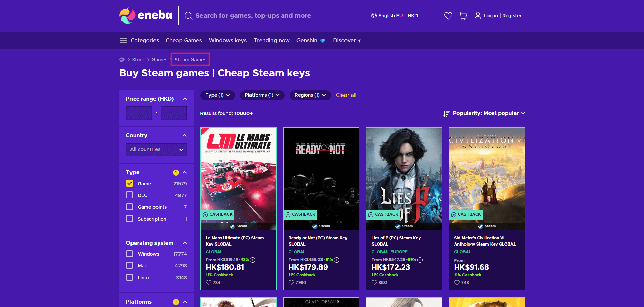Viewport: 644px width, 307px height.
Task: Collapse the Platforms filter section
Action: click(185, 302)
